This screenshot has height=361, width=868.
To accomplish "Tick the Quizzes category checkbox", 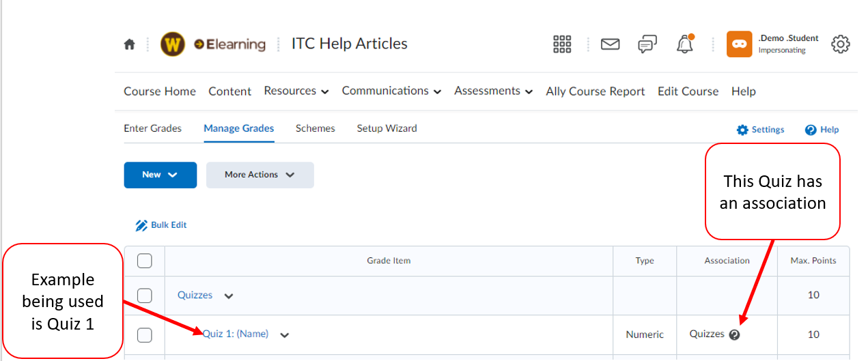I will pos(145,295).
